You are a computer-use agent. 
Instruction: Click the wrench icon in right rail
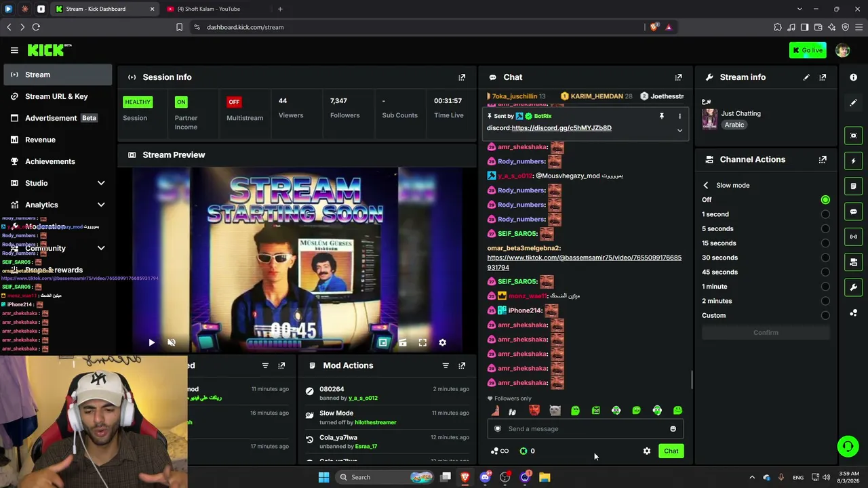click(853, 287)
